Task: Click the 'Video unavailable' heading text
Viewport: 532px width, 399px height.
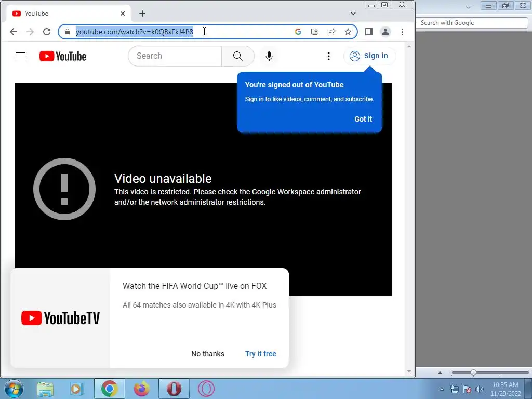Action: [163, 179]
